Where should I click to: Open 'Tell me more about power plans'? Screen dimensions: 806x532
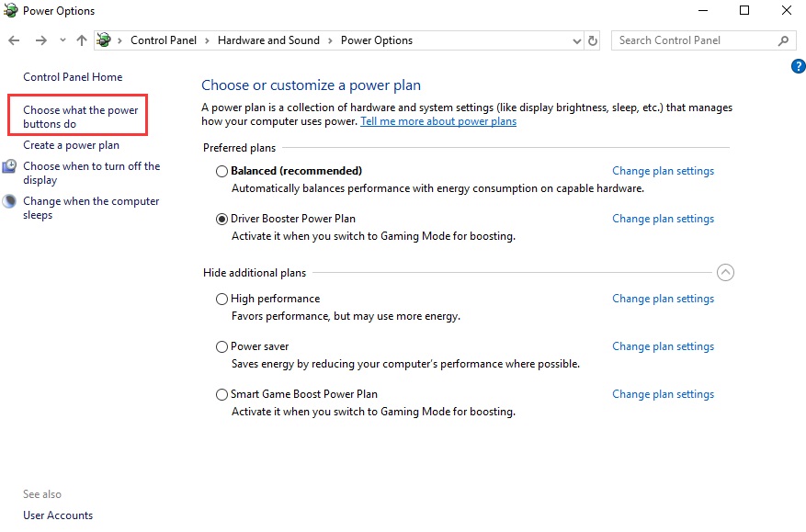point(438,121)
